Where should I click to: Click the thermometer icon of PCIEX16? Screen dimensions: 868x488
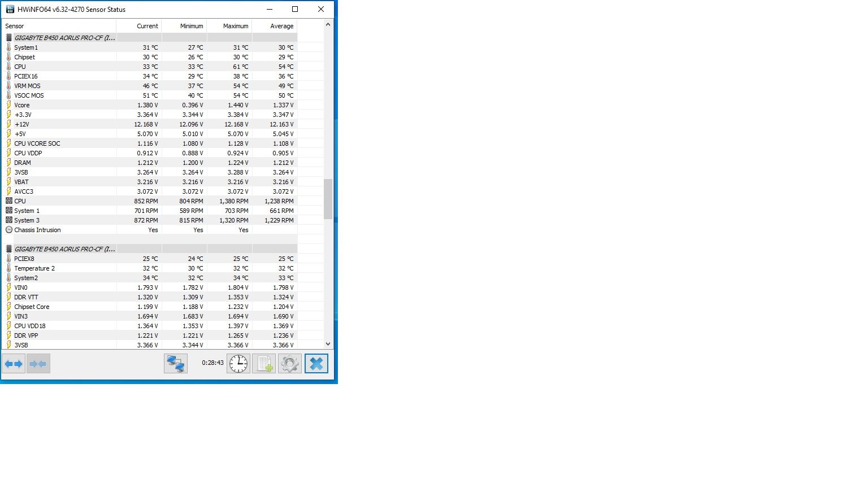click(8, 76)
